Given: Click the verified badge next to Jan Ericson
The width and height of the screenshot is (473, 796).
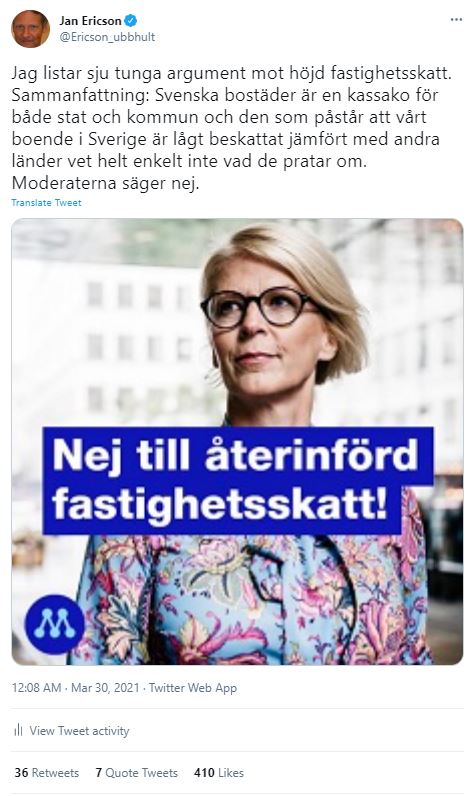Looking at the screenshot, I should tap(131, 21).
